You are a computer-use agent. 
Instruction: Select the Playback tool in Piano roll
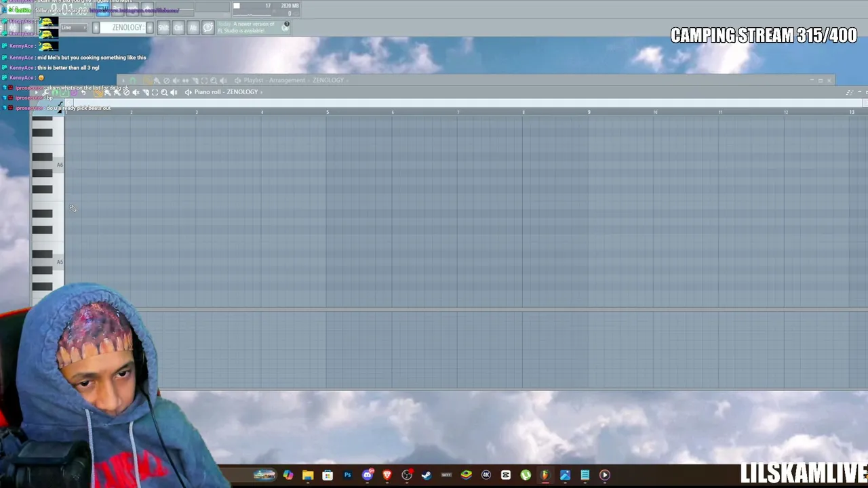174,92
